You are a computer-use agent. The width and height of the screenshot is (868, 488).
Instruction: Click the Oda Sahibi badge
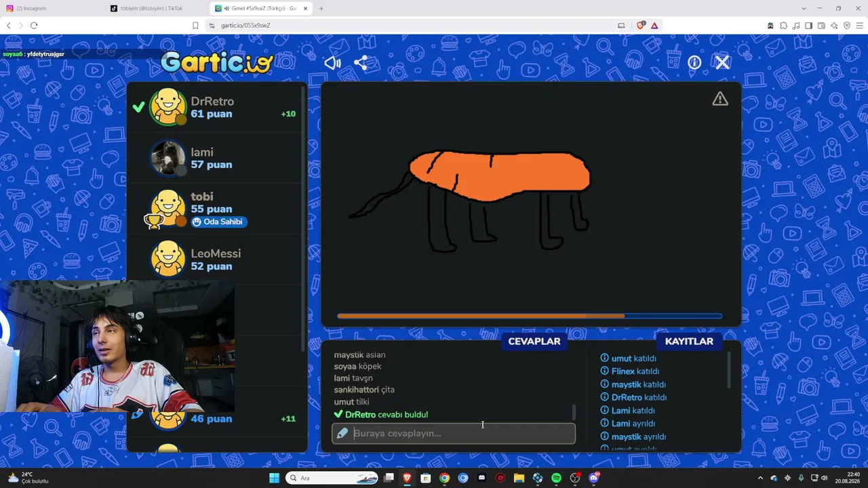click(x=218, y=222)
